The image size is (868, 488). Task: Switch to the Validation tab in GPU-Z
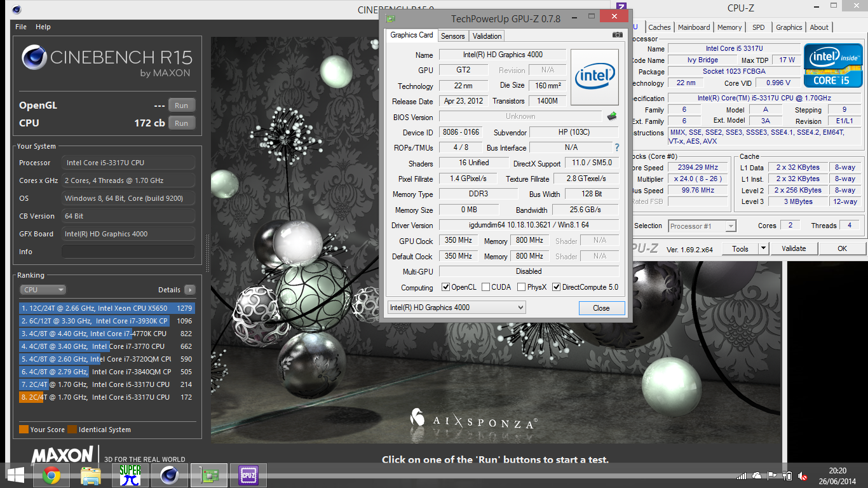487,36
